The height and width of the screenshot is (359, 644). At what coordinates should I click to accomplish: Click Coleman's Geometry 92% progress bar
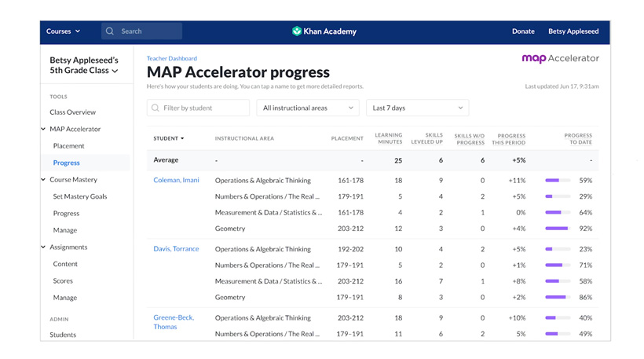point(558,229)
